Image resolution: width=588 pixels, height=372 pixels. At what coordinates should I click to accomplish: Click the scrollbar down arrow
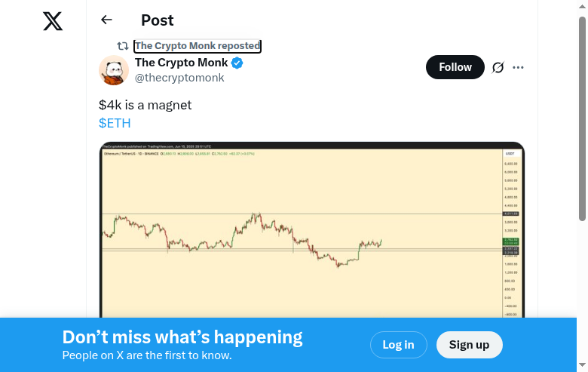582,366
